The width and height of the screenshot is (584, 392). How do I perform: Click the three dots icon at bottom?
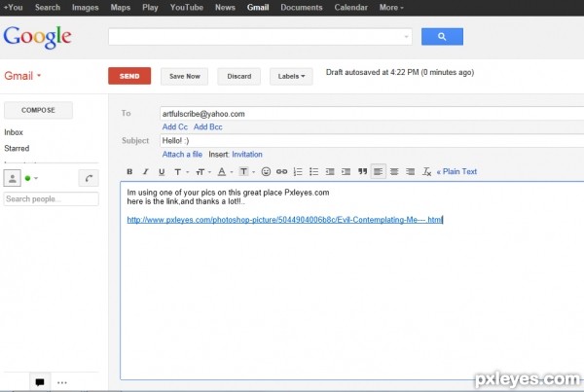pyautogui.click(x=62, y=382)
